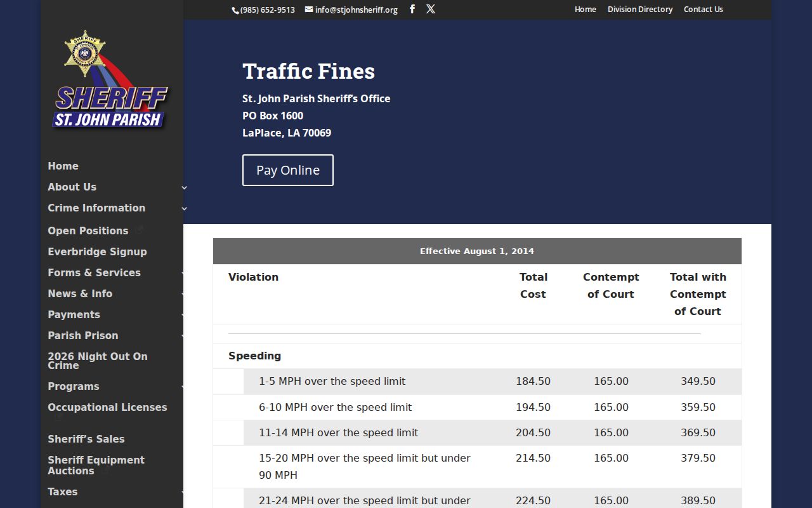Select Taxes in the sidebar
This screenshot has width=812, height=508.
coord(62,491)
